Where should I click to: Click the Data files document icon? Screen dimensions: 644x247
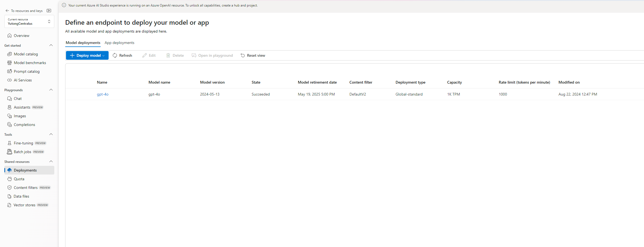[10, 196]
